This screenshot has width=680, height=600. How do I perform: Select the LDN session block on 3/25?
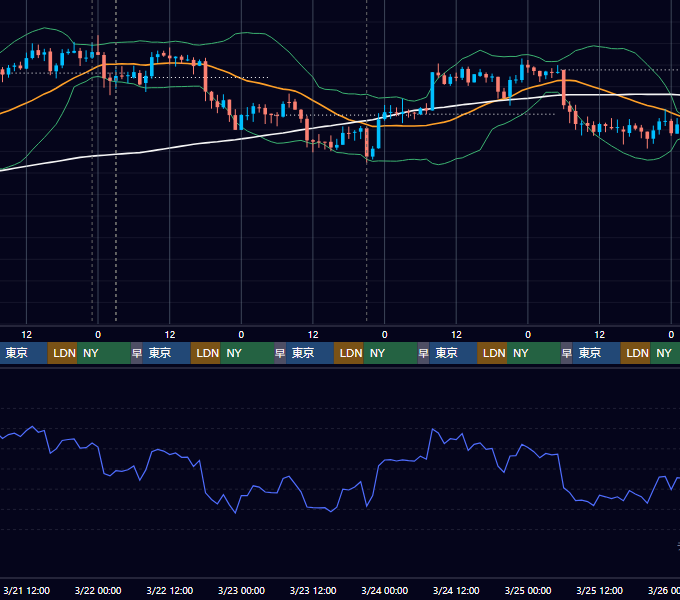click(635, 353)
